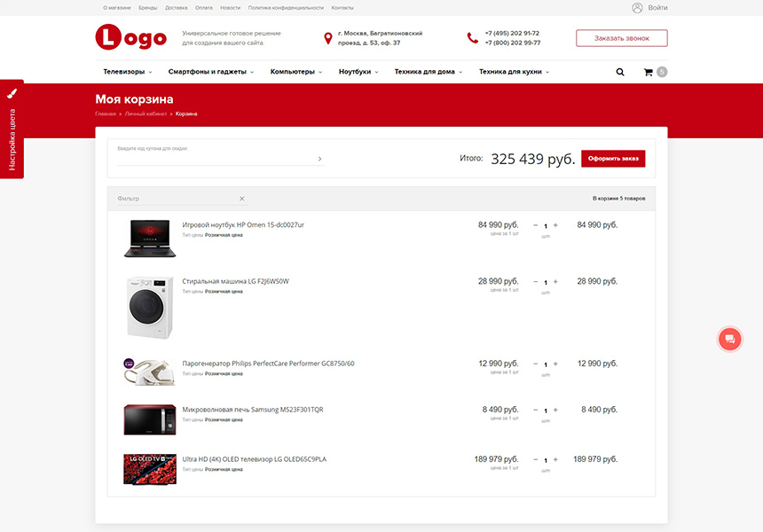This screenshot has width=763, height=532.
Task: Submit coupon code with arrow icon
Action: (319, 159)
